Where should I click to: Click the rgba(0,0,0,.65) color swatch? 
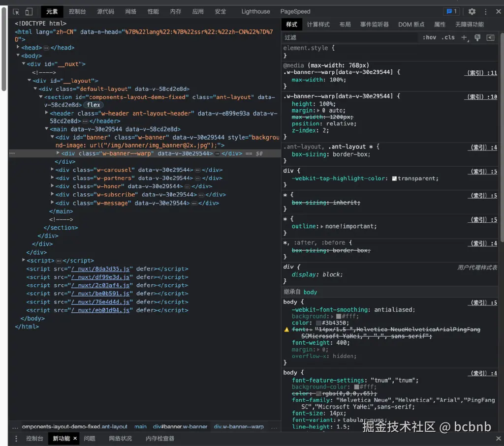tap(318, 394)
